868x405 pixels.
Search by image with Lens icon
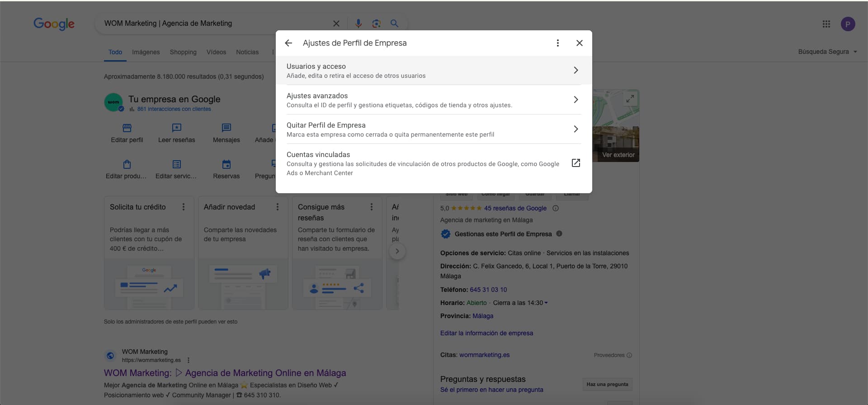[376, 24]
